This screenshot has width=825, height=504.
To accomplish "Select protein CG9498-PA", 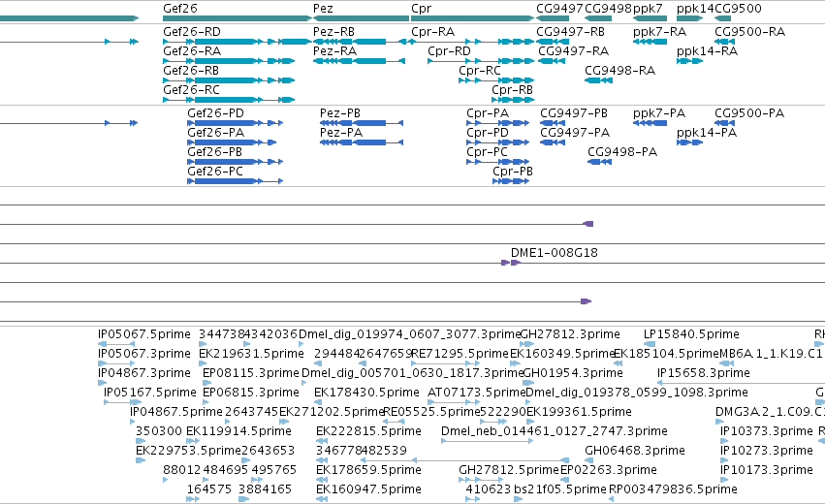I will pos(599,162).
